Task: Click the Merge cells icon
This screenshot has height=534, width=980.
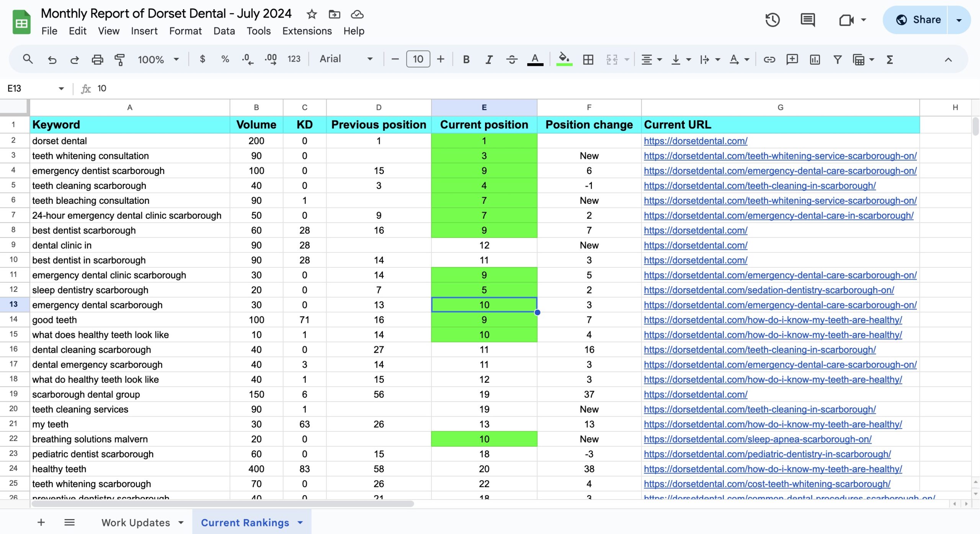Action: pyautogui.click(x=612, y=59)
